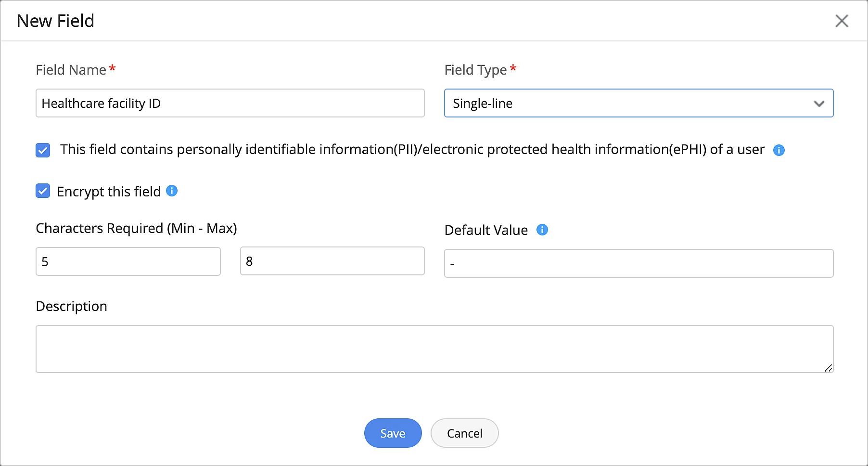
Task: Click the "Characters Required (Min - Max)" label
Action: [136, 228]
